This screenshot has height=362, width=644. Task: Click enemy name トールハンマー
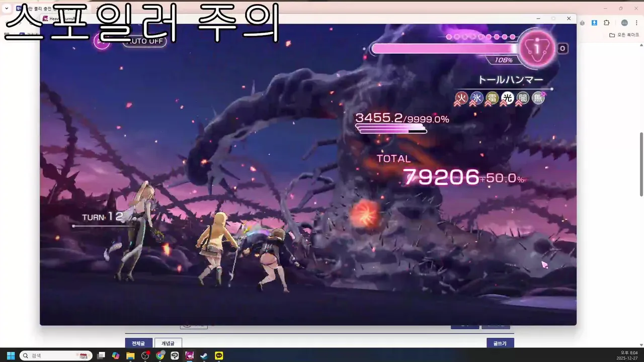(510, 80)
